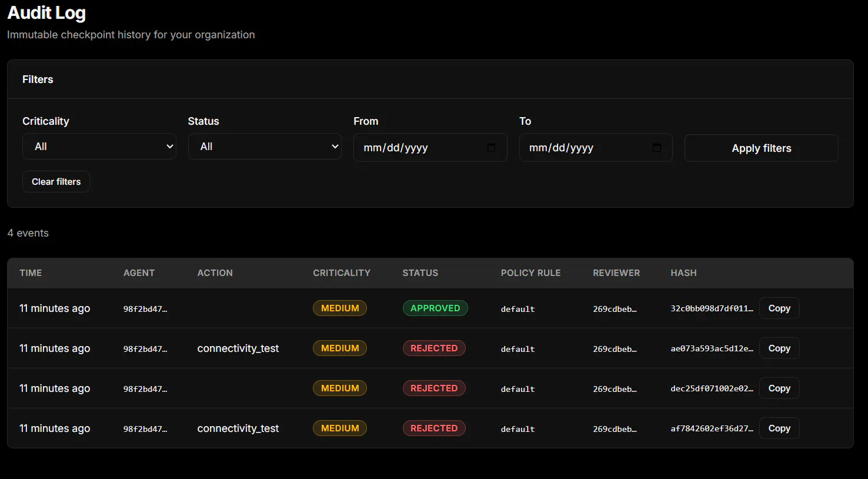Copy hash starting with 32c0bb098d7df011
The height and width of the screenshot is (479, 868).
779,308
